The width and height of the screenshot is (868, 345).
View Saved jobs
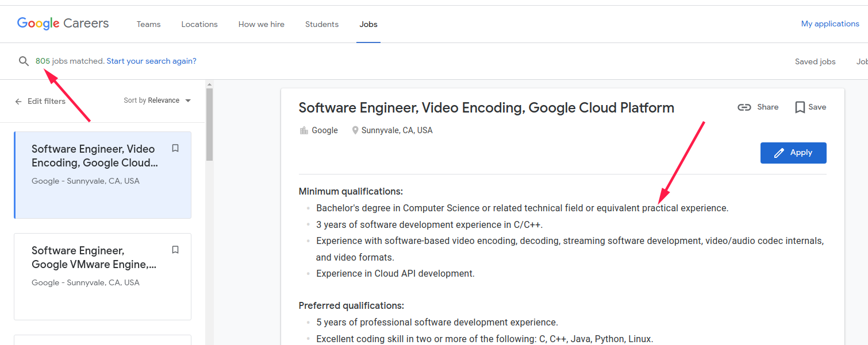tap(815, 61)
